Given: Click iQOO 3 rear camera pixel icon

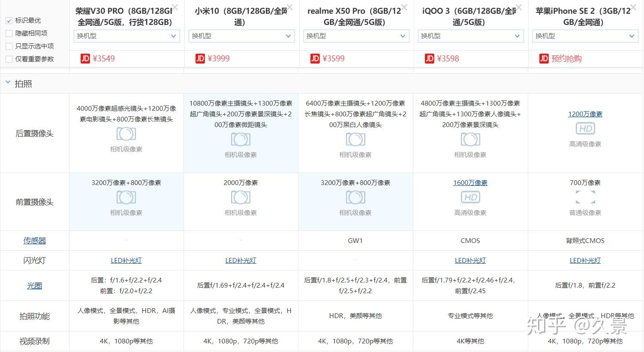Looking at the screenshot, I should (470, 139).
